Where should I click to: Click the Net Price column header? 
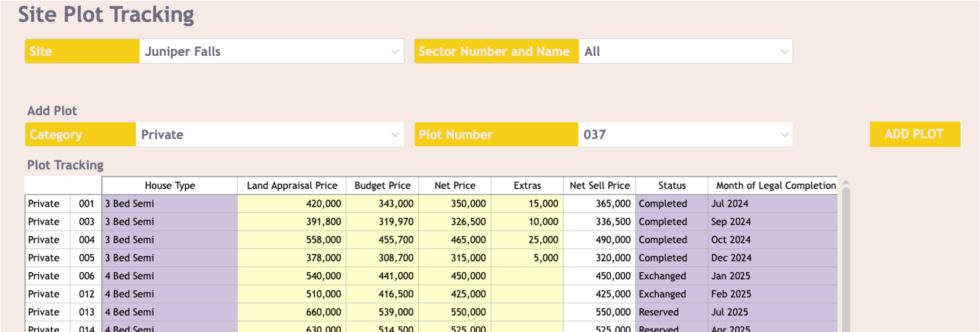[x=455, y=185]
